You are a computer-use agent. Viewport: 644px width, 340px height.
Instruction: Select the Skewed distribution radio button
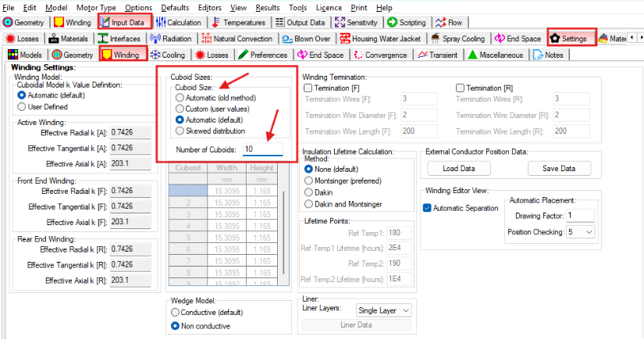(x=180, y=131)
